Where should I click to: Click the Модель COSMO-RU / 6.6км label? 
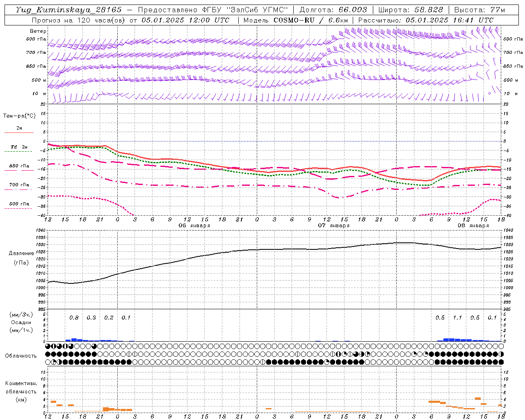296,20
